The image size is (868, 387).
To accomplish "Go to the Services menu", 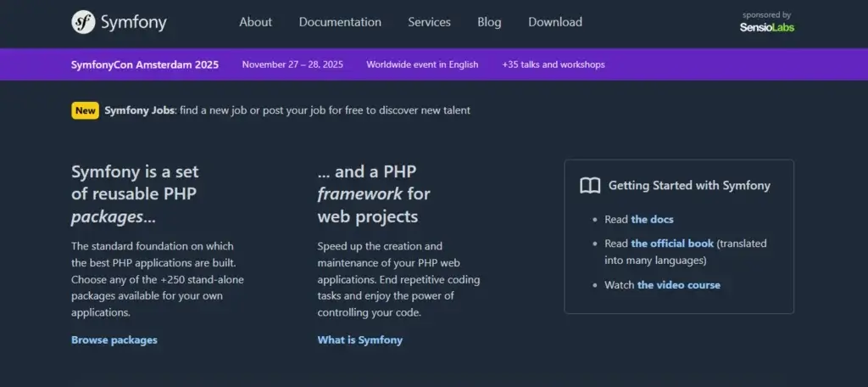I will click(x=429, y=22).
